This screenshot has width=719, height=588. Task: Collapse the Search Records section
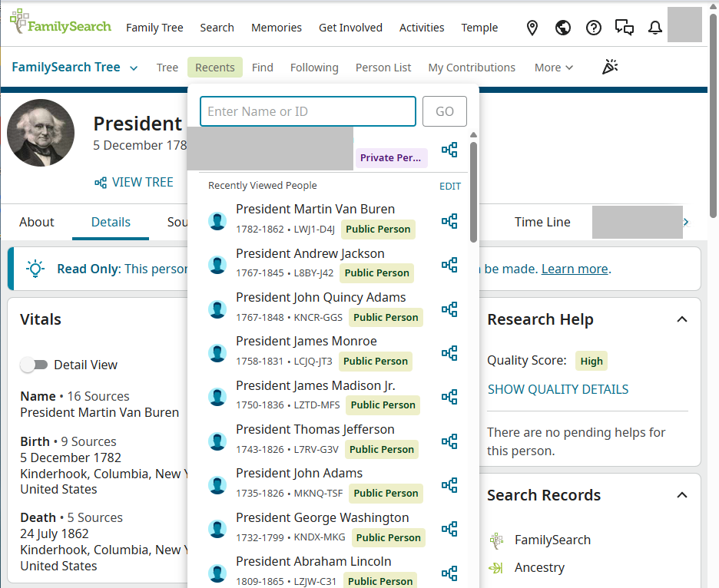coord(682,495)
